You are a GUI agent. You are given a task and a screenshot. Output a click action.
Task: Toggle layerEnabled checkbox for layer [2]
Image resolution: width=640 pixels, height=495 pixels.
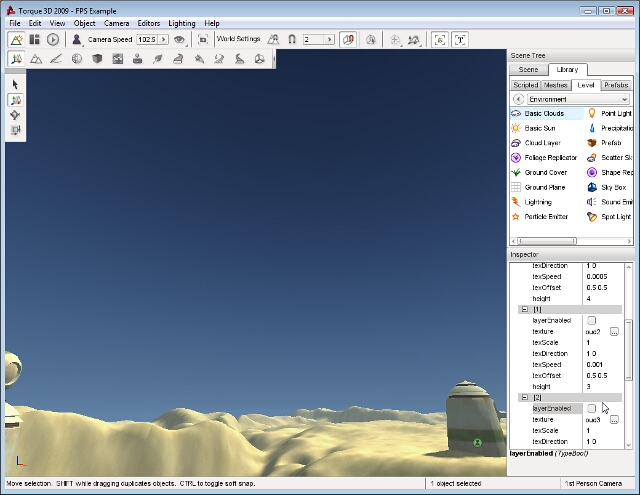[x=592, y=408]
